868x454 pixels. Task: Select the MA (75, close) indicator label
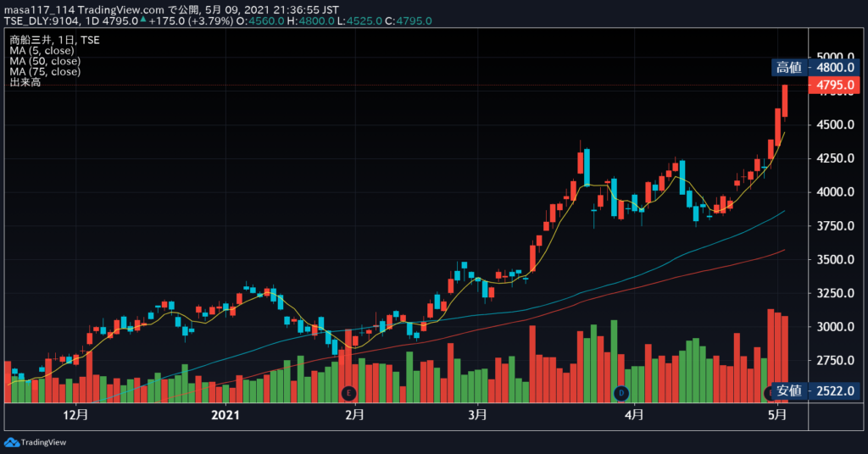coord(45,71)
